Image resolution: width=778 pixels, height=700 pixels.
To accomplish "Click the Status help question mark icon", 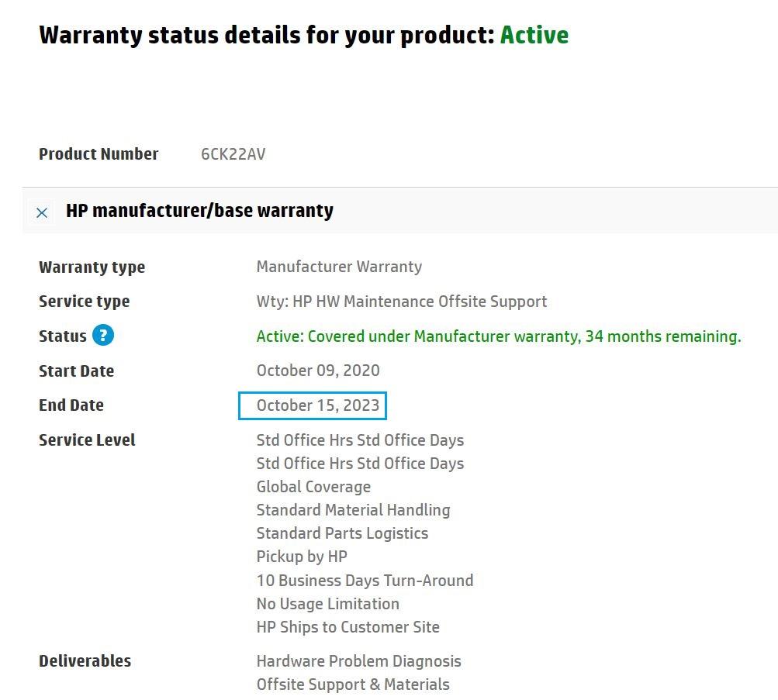I will click(x=103, y=336).
